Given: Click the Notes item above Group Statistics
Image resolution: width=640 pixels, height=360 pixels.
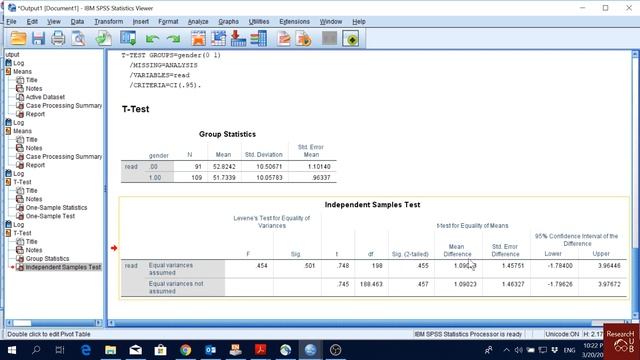Looking at the screenshot, I should tap(34, 250).
